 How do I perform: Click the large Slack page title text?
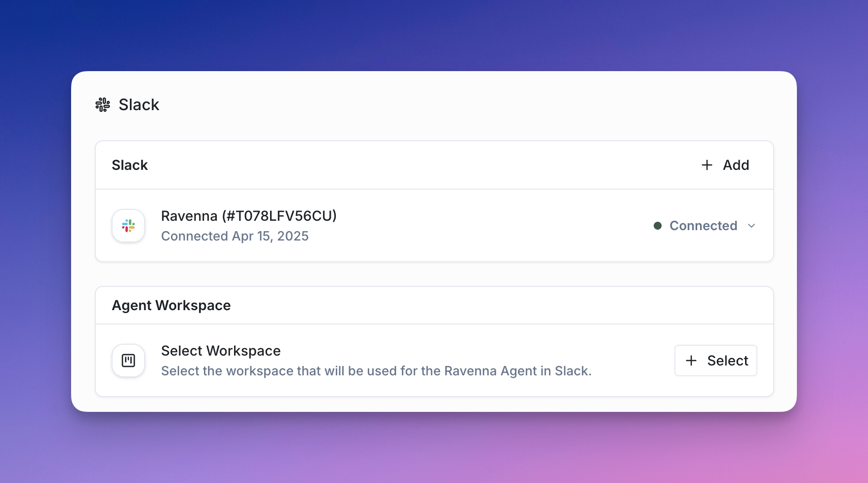click(139, 105)
